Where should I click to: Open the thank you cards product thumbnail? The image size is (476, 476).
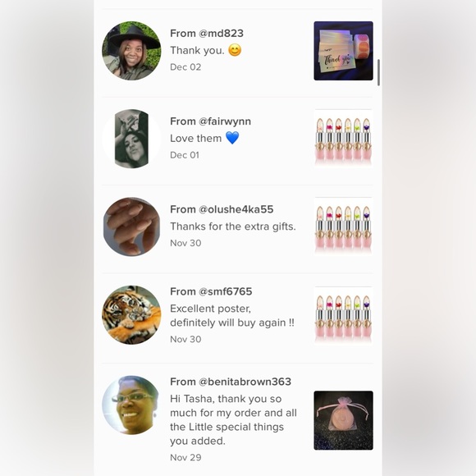pyautogui.click(x=343, y=51)
